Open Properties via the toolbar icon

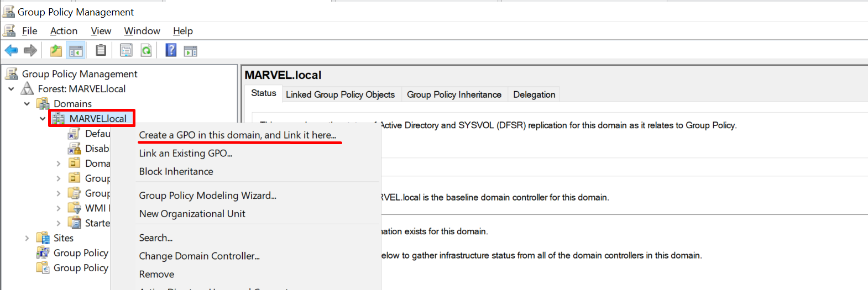(x=126, y=51)
